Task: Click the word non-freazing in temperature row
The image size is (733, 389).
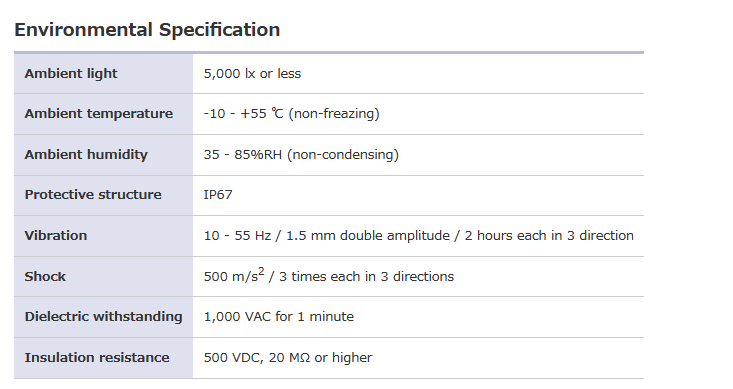Action: tap(334, 114)
